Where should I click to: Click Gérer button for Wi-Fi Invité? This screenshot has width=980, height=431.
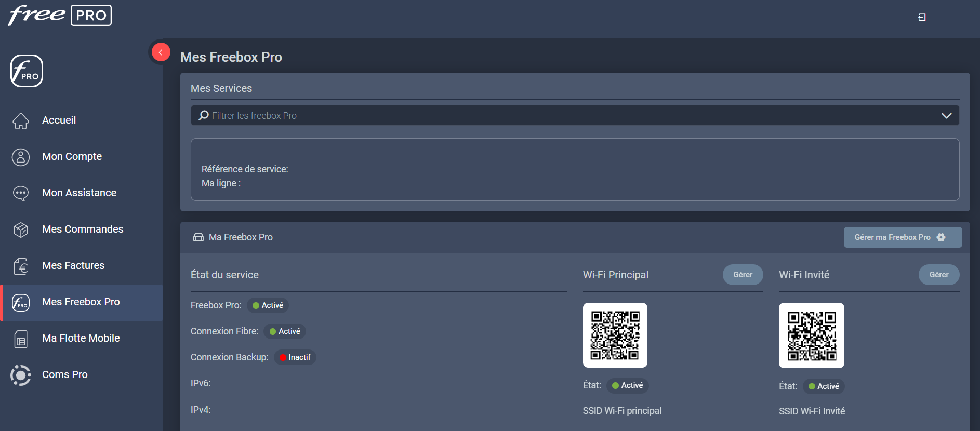(939, 275)
